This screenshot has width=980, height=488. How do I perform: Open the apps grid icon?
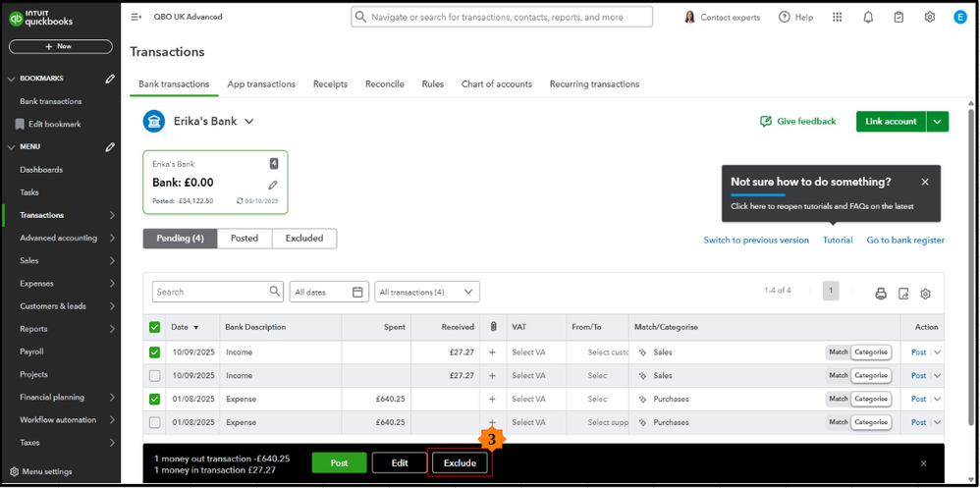tap(838, 17)
